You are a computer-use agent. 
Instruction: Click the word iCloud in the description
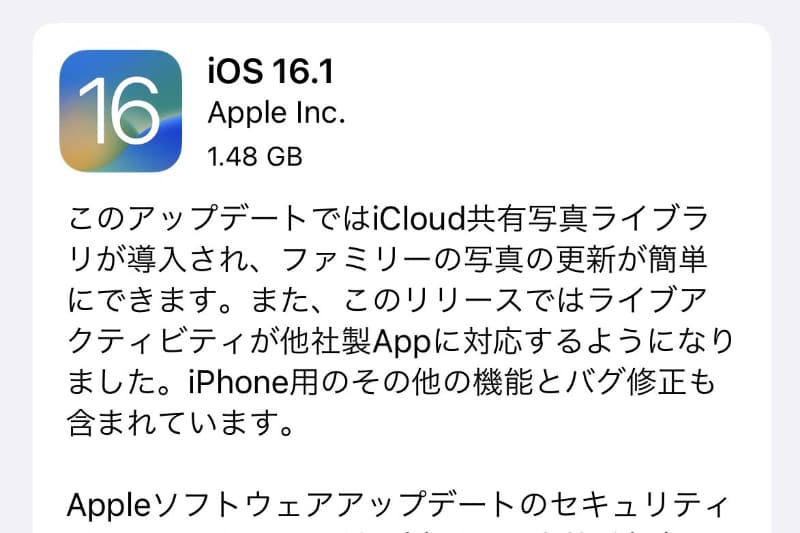(x=418, y=218)
